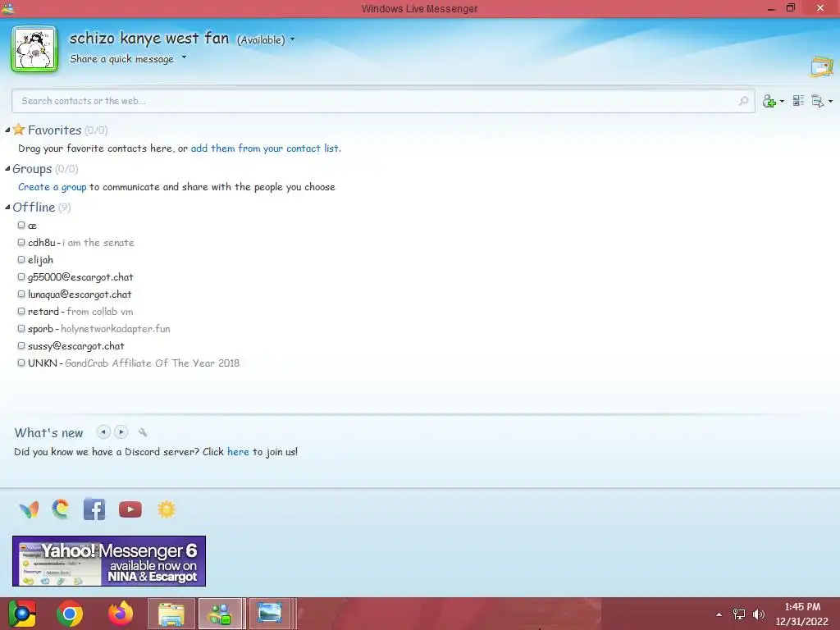Open the YouTube icon
Screen dimensions: 840x630
(130, 509)
